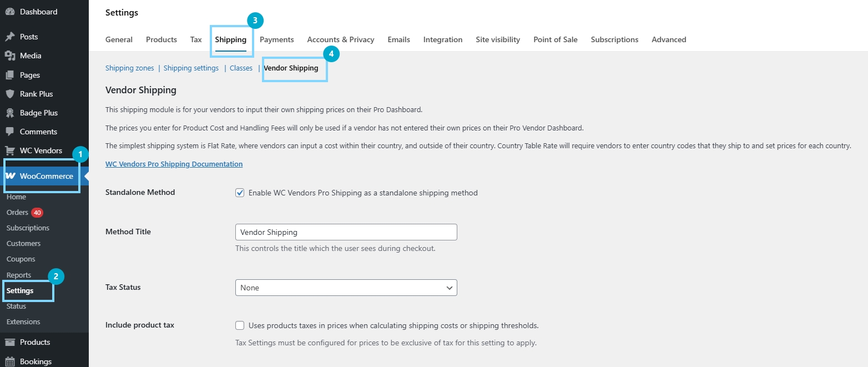The width and height of the screenshot is (868, 367).
Task: Select the Rank Plus shield icon
Action: tap(10, 94)
